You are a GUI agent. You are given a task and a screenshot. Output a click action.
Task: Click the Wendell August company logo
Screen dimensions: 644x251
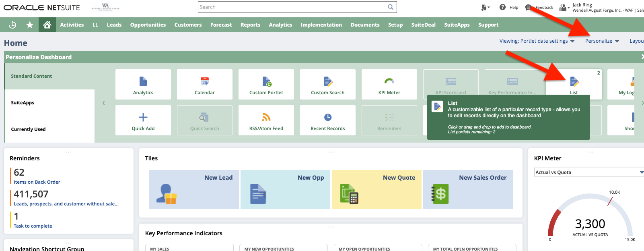coord(105,7)
